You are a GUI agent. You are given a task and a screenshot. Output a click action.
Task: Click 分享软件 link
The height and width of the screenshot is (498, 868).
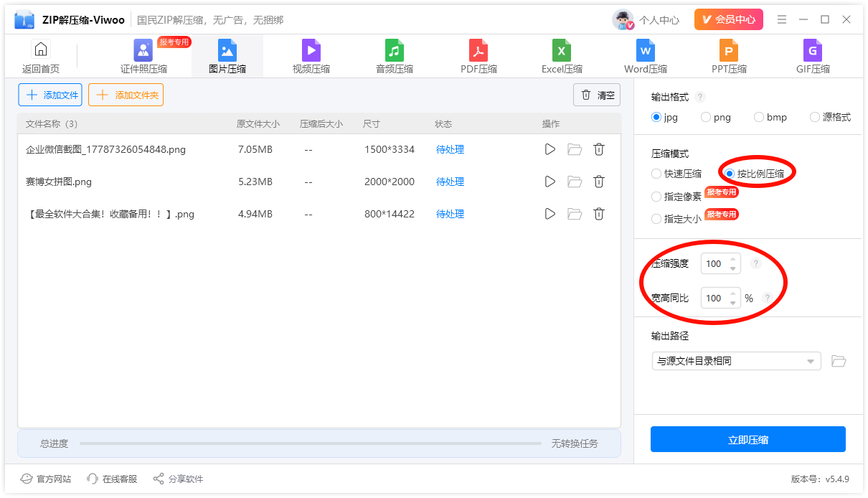177,479
